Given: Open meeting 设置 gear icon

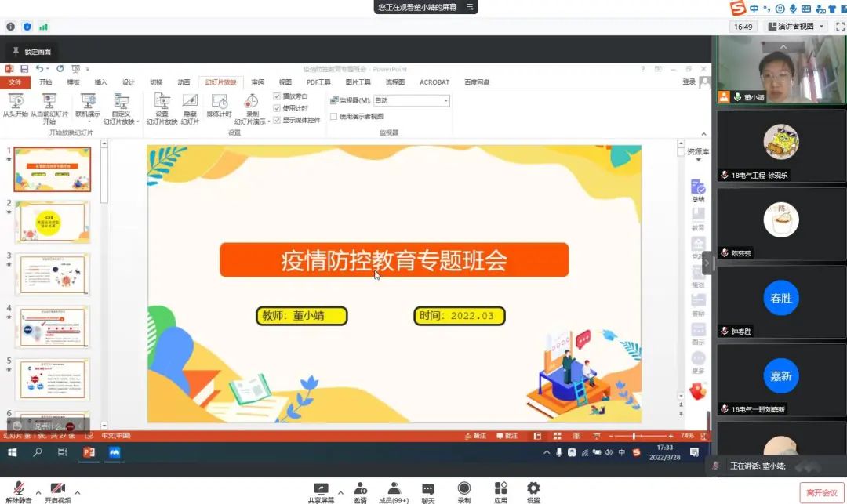Looking at the screenshot, I should [533, 488].
